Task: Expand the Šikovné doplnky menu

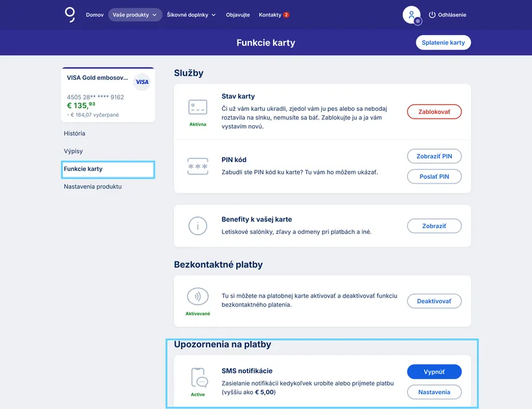Action: [x=191, y=15]
